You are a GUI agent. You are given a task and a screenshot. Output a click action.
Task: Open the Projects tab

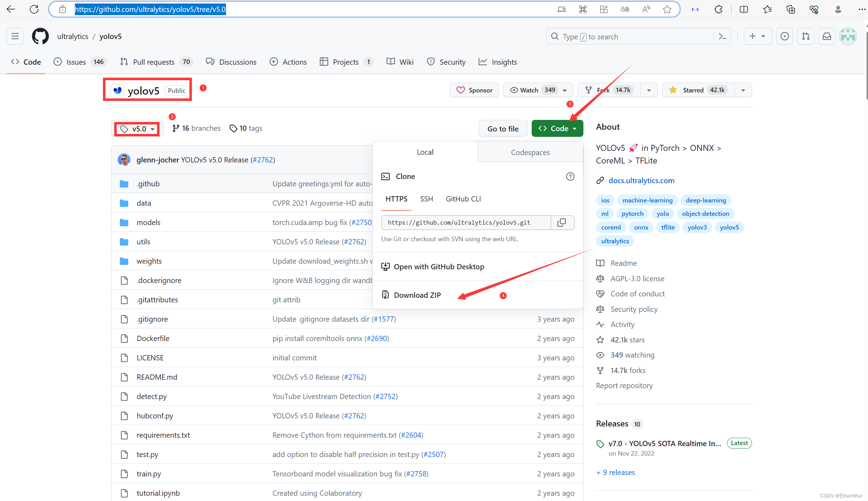(x=346, y=62)
